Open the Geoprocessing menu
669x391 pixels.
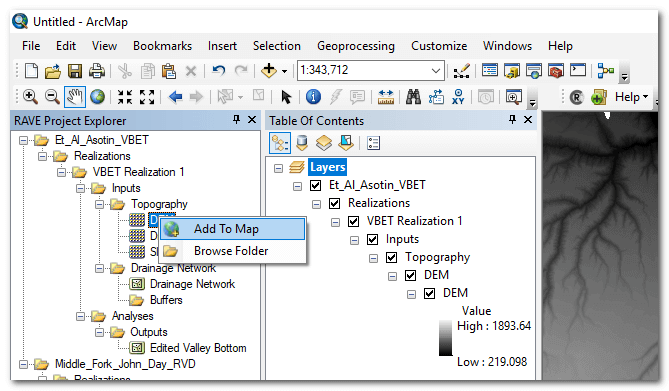356,46
